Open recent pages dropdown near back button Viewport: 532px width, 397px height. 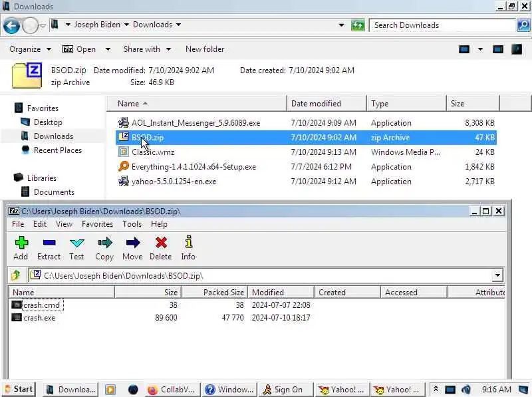[x=43, y=25]
